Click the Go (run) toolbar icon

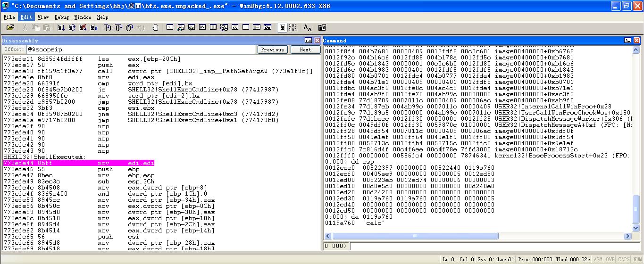[x=61, y=28]
